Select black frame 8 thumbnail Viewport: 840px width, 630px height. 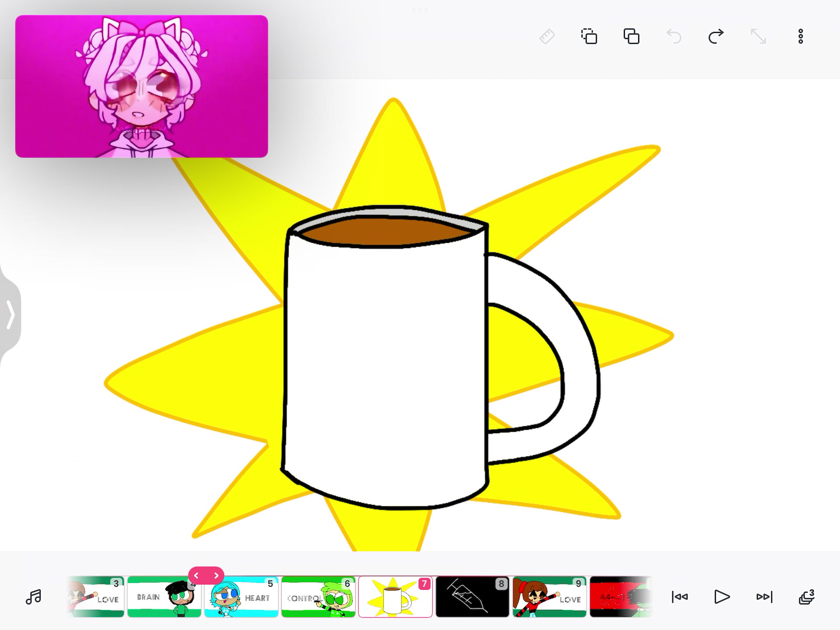[472, 597]
